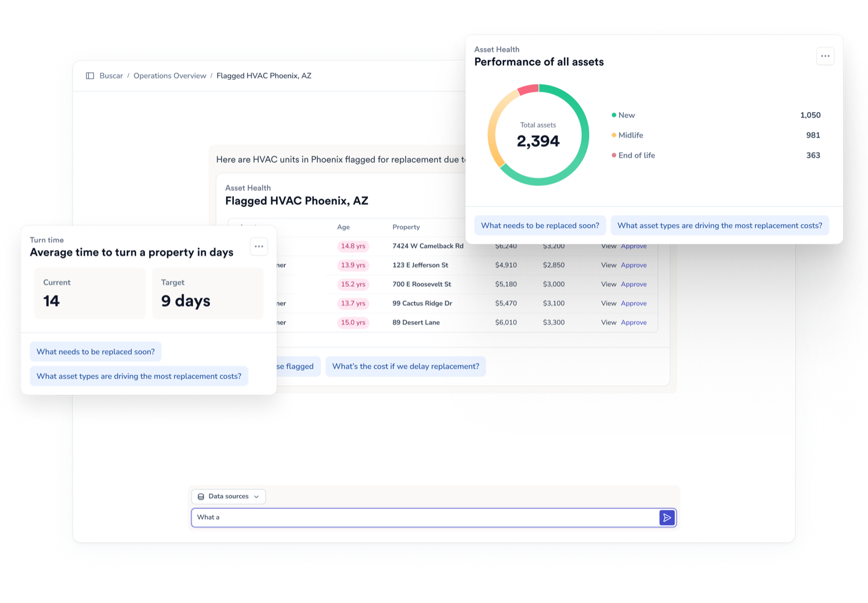Click the End of life legend dot marker

click(x=615, y=155)
